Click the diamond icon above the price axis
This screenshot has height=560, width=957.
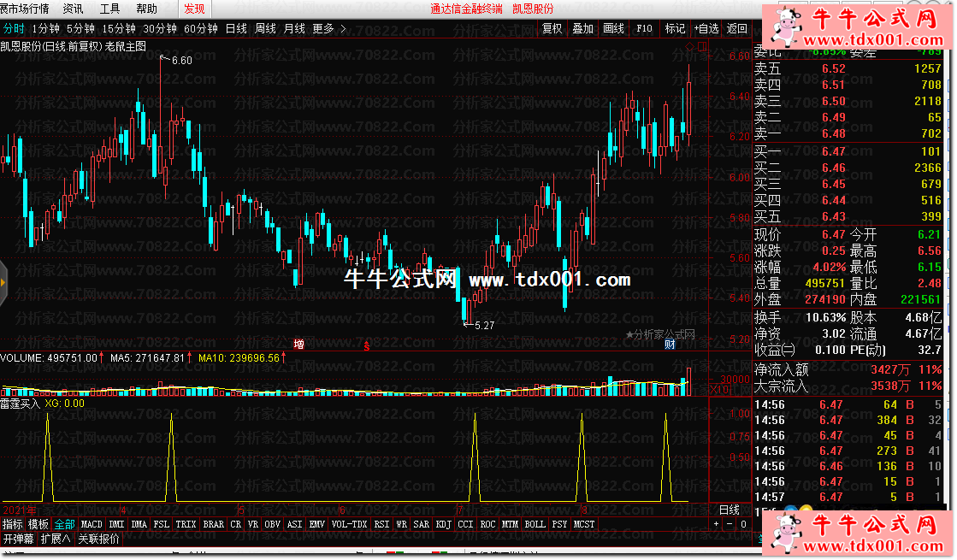coord(689,46)
